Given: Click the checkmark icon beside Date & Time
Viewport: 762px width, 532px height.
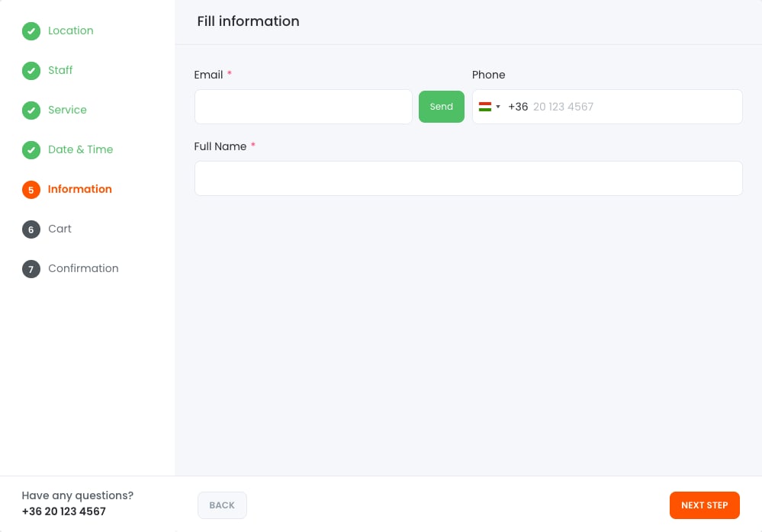Looking at the screenshot, I should 31,150.
